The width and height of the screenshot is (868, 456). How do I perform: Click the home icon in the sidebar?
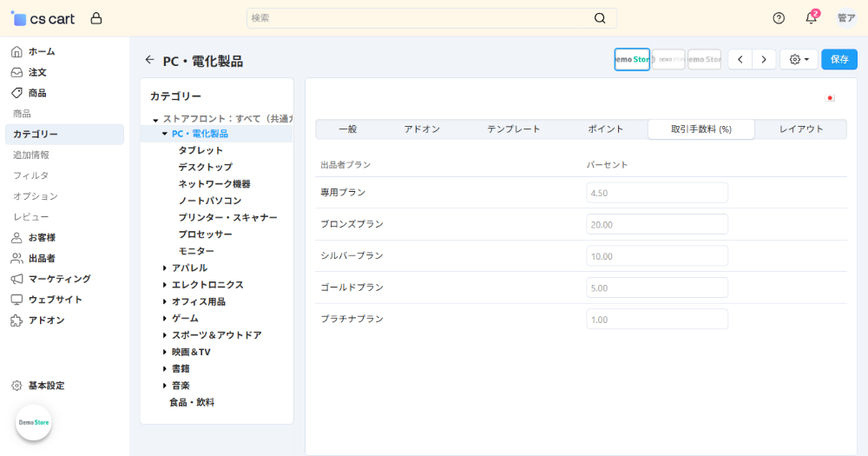click(16, 51)
